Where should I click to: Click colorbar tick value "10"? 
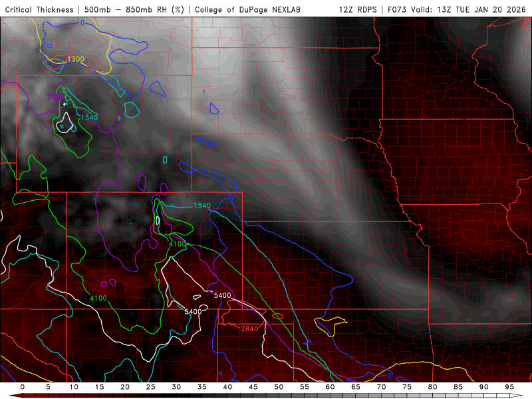(74, 387)
